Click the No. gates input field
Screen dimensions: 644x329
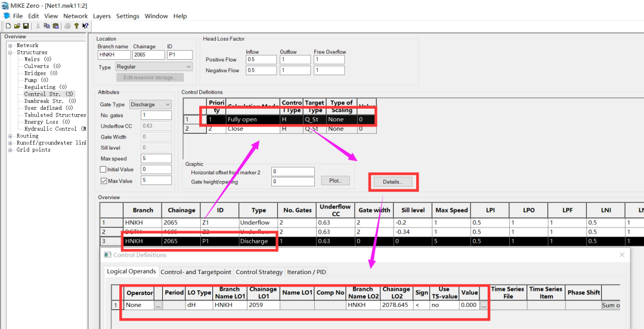[156, 115]
